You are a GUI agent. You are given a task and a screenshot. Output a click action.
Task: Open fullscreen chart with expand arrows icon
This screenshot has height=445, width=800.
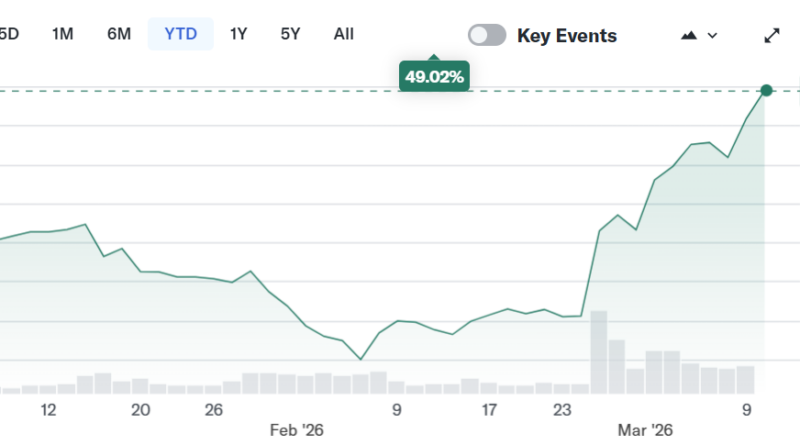pyautogui.click(x=772, y=35)
